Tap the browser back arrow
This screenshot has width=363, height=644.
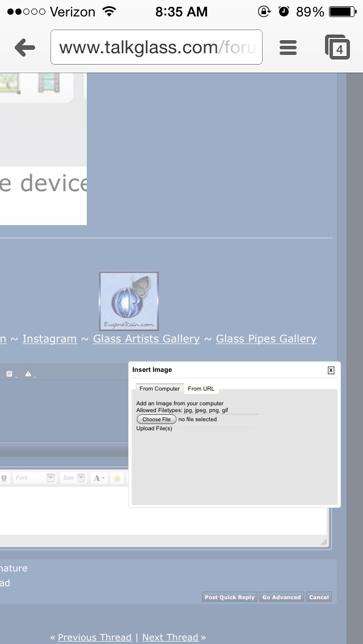click(x=25, y=48)
